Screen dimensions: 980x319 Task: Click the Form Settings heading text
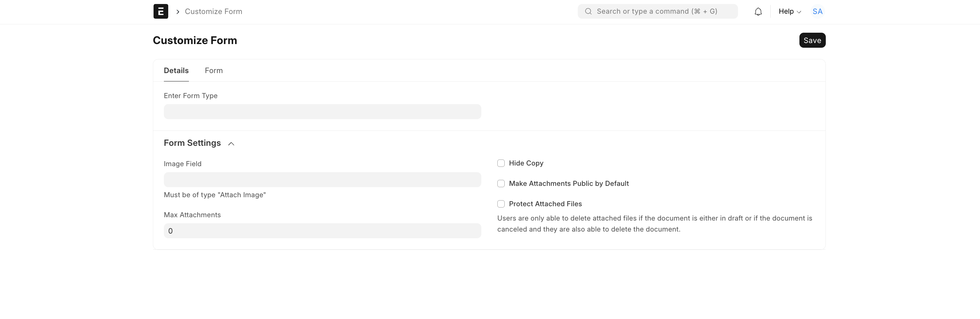[x=192, y=143]
